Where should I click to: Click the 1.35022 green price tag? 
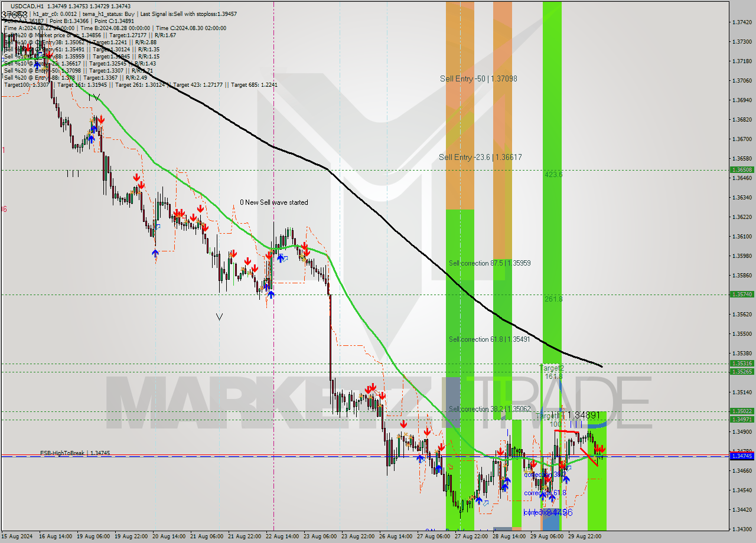(x=742, y=411)
